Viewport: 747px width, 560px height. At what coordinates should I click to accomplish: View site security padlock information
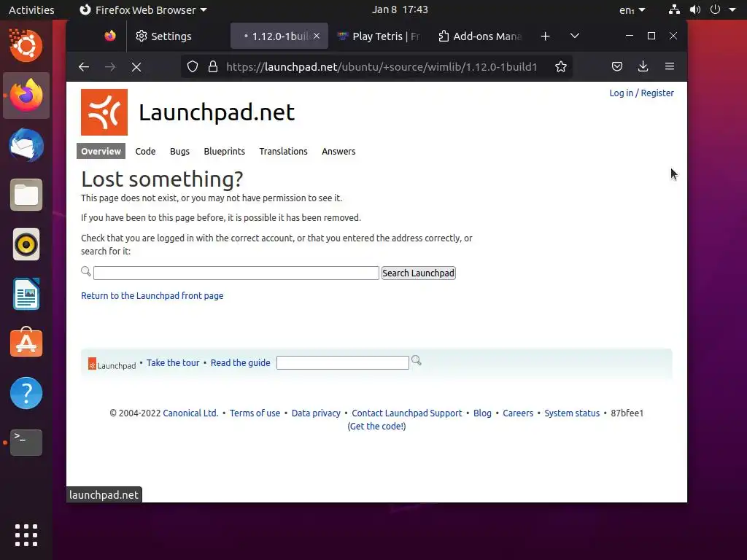(213, 66)
